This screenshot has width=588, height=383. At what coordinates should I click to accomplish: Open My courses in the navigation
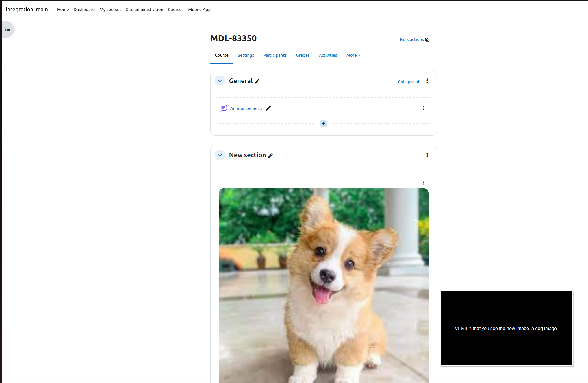[110, 10]
